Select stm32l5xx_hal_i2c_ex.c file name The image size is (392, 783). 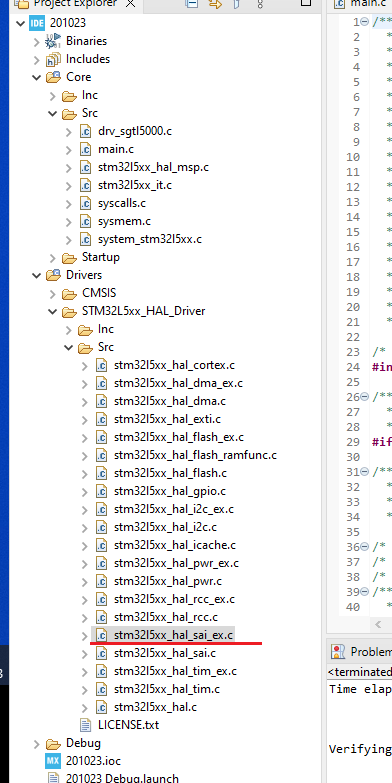[174, 509]
